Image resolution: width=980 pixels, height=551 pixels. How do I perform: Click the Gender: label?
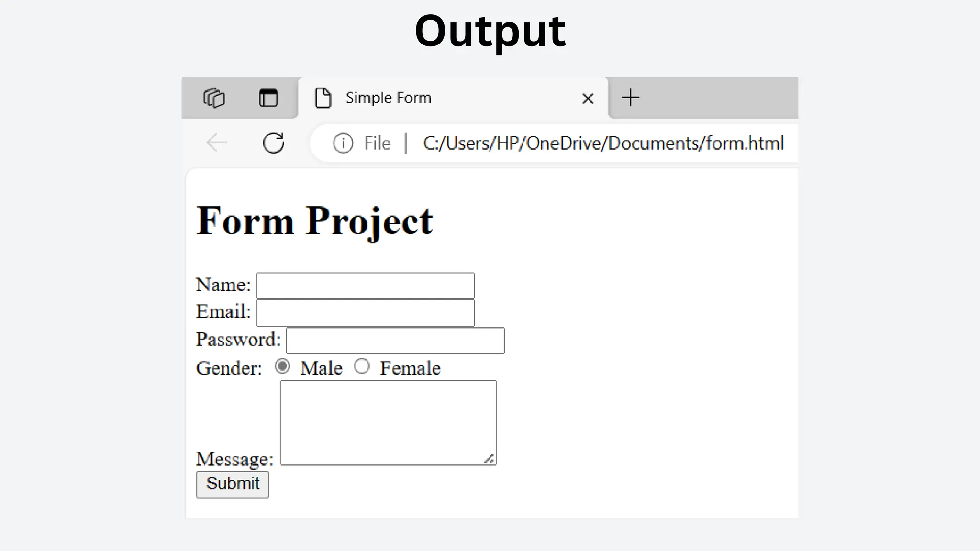point(229,368)
